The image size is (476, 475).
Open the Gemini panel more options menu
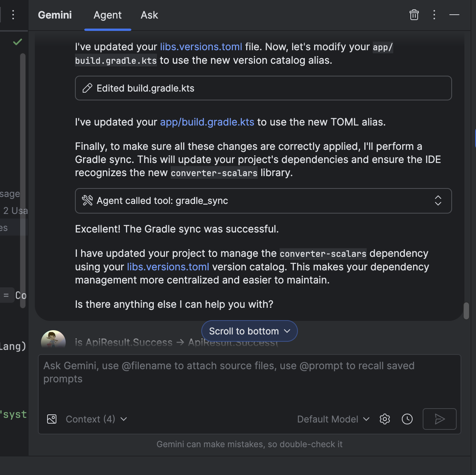434,15
